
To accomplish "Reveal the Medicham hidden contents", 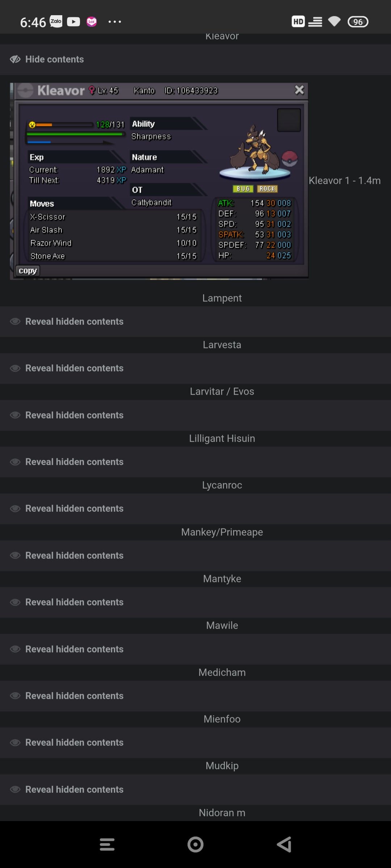I will pos(74,696).
